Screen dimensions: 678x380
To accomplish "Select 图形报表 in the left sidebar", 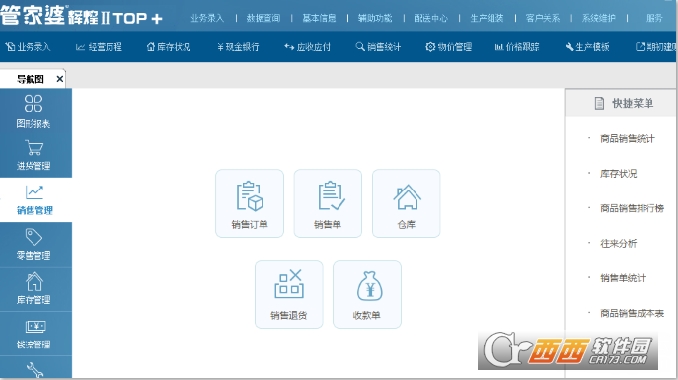I will (34, 112).
